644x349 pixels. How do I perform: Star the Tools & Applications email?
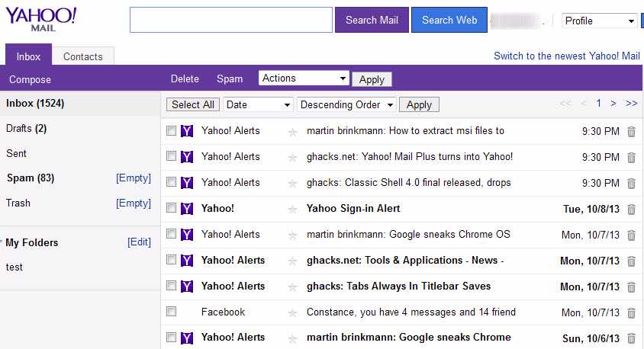[292, 261]
